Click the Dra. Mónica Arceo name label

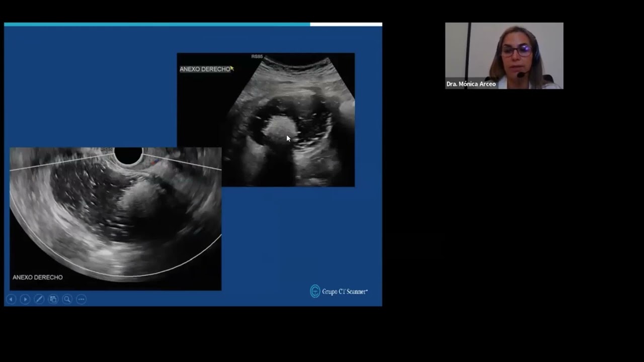click(x=471, y=84)
